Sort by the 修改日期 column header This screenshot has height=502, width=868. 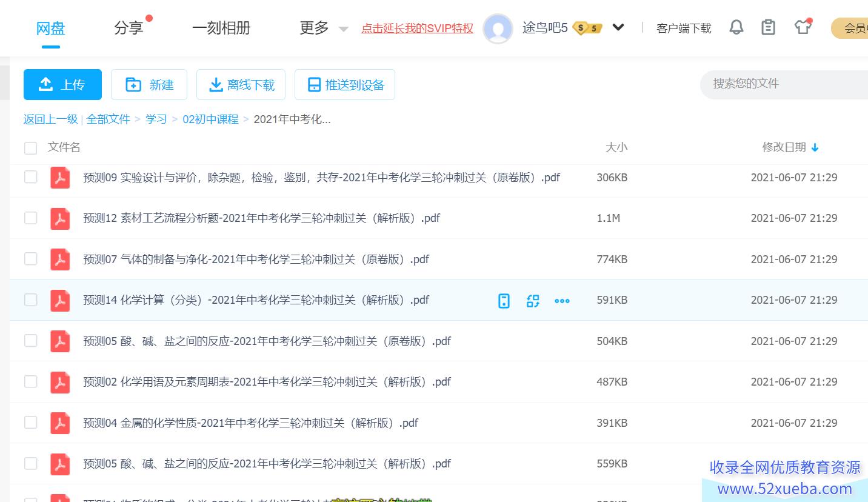(784, 147)
